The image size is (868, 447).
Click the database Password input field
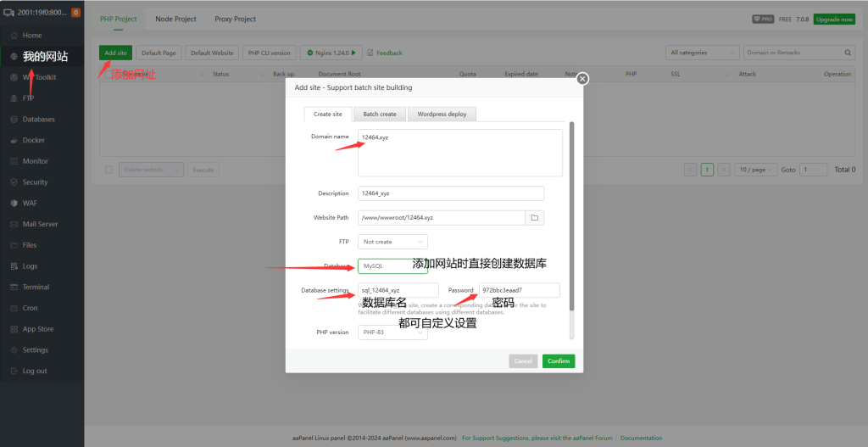[x=520, y=290]
